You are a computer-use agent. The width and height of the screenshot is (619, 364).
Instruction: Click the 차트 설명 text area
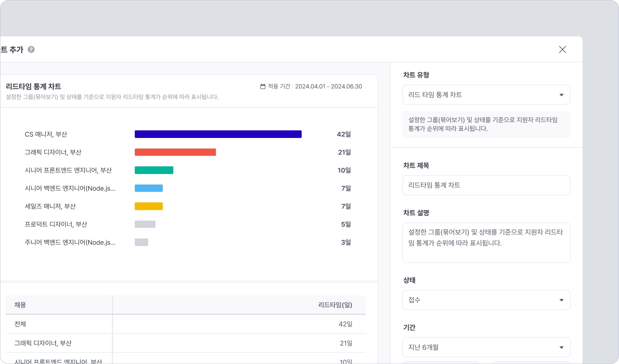click(486, 242)
